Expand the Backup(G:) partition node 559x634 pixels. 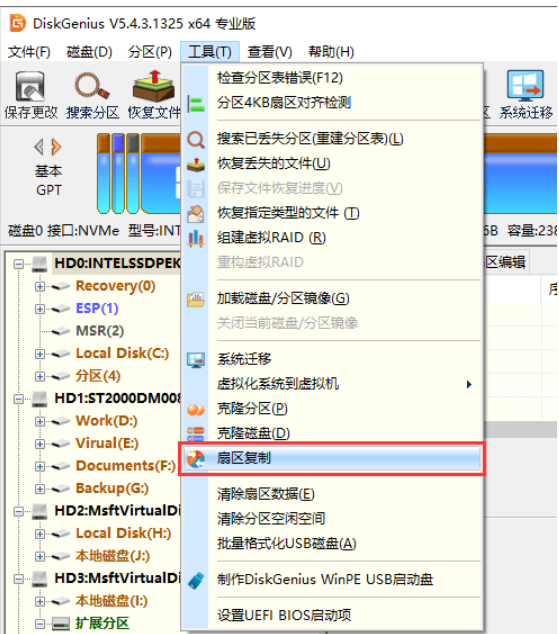point(40,489)
